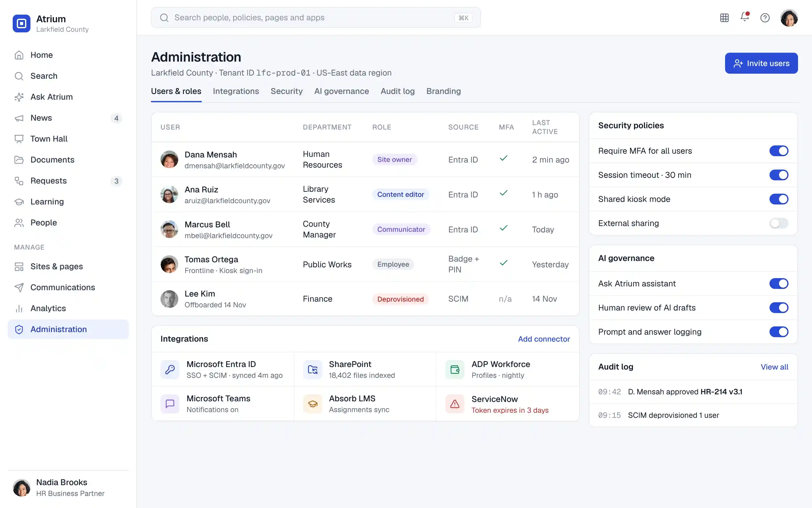Click the Home house icon

pyautogui.click(x=19, y=55)
